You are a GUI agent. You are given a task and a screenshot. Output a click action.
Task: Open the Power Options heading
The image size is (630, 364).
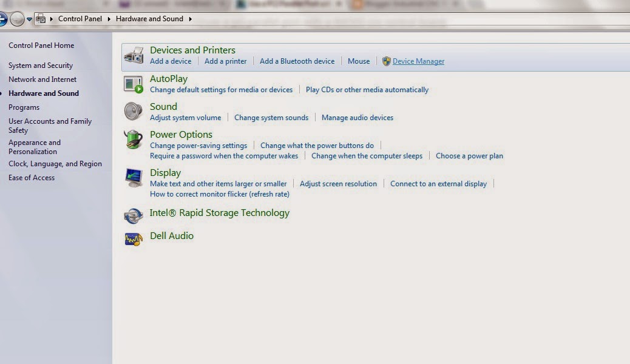coord(181,135)
